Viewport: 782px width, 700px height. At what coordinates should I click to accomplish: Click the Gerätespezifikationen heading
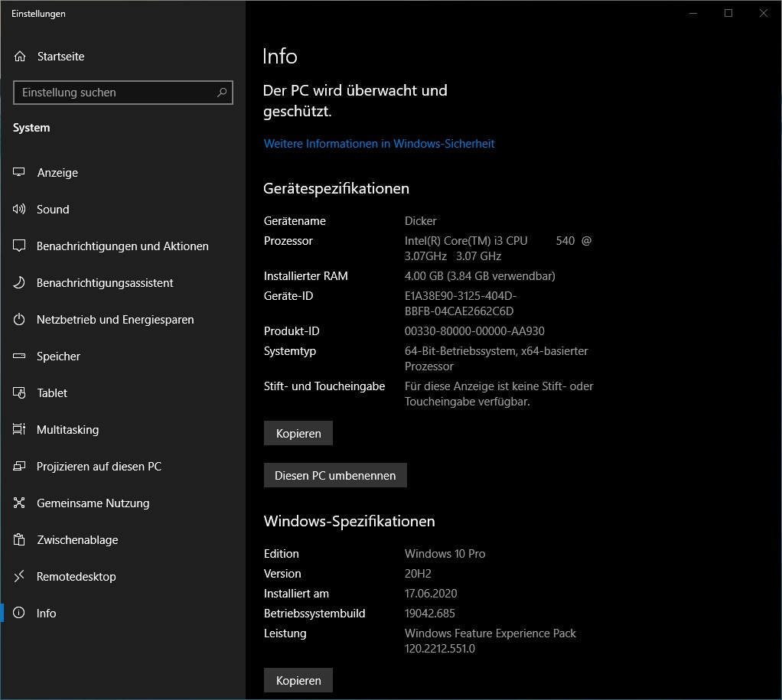click(336, 188)
